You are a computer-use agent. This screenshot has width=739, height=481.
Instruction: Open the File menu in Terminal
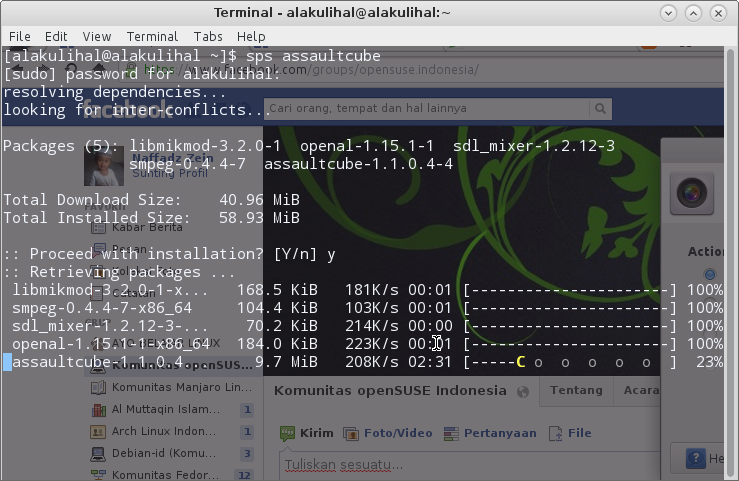(x=19, y=36)
